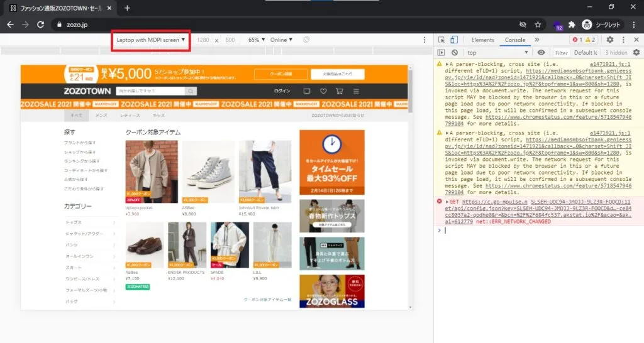
Task: Edit the 1280 width field
Action: pyautogui.click(x=203, y=40)
